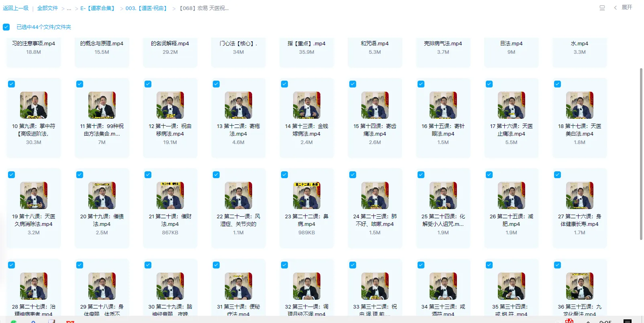This screenshot has height=323, width=644.
Task: Click file name 目法.mp4
Action: pyautogui.click(x=511, y=43)
